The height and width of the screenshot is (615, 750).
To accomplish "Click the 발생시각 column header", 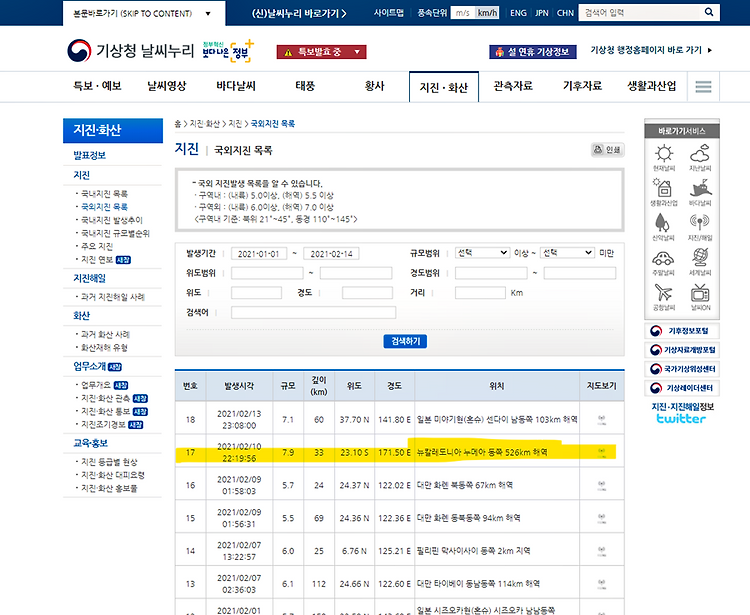I will click(x=240, y=386).
